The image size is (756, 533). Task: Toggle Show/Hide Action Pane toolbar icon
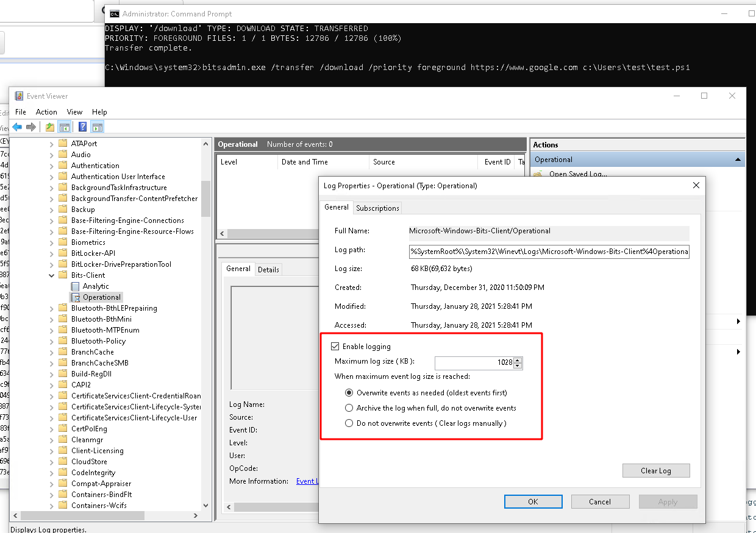(97, 127)
